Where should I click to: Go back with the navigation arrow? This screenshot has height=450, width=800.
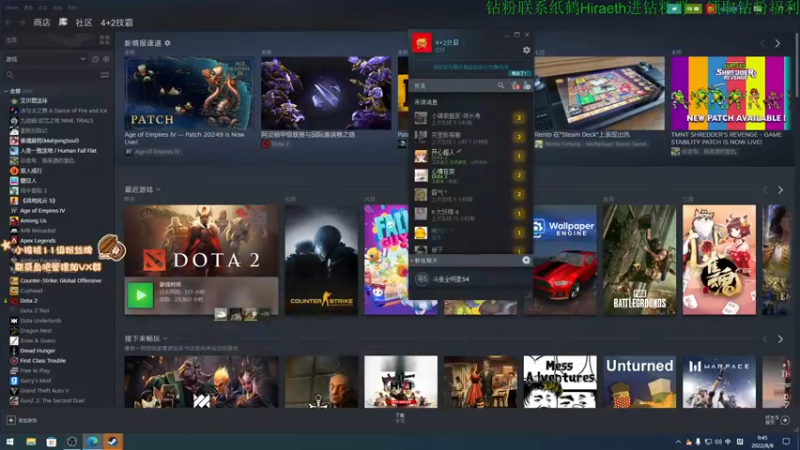tap(9, 22)
